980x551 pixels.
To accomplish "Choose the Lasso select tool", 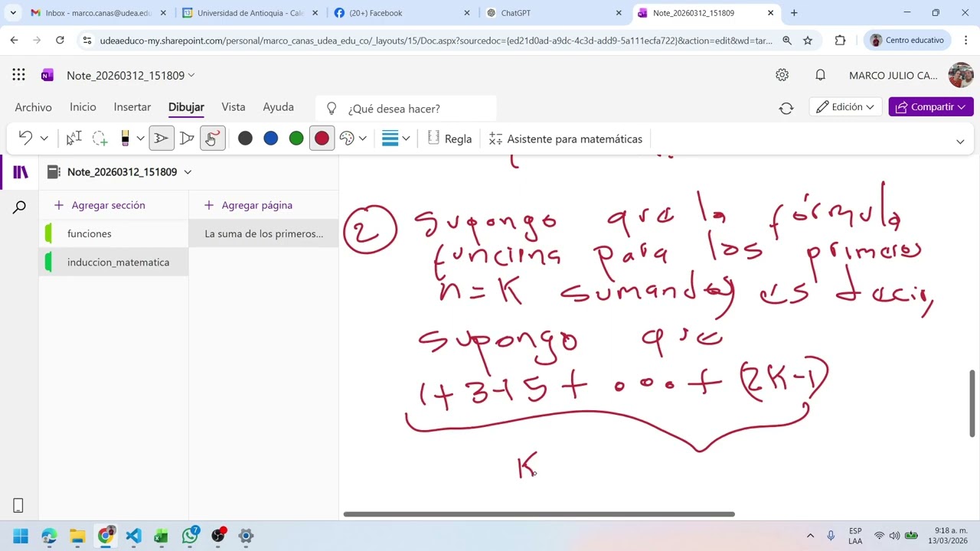I will coord(100,139).
